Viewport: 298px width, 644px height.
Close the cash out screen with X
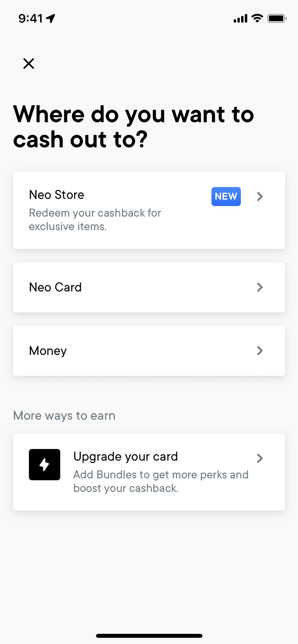pos(29,64)
